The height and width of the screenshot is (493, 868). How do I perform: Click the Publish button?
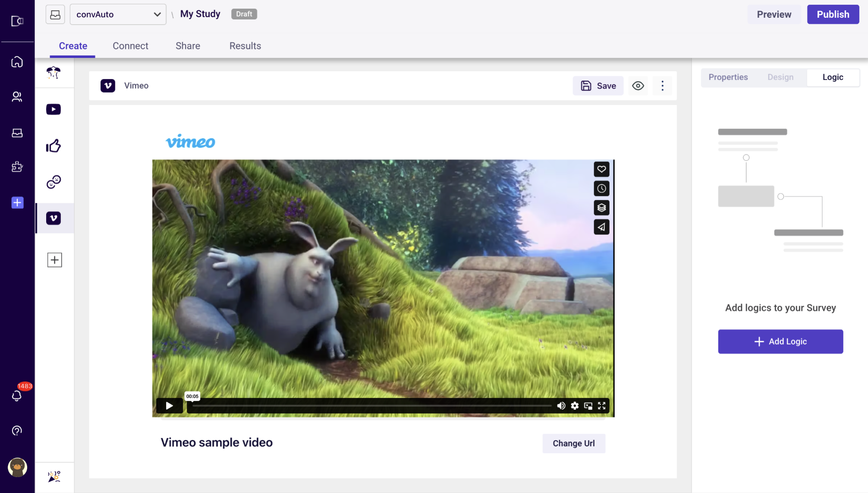833,14
